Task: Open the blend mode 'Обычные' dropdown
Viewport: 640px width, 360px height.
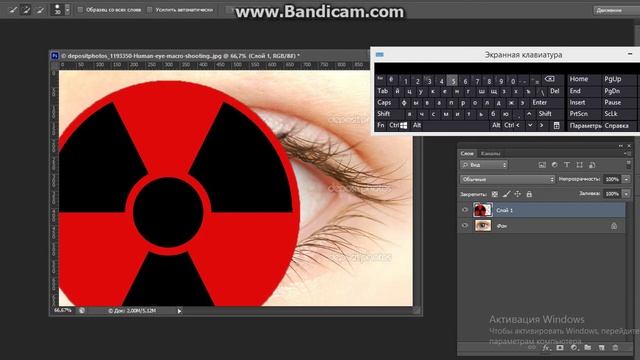Action: [507, 179]
